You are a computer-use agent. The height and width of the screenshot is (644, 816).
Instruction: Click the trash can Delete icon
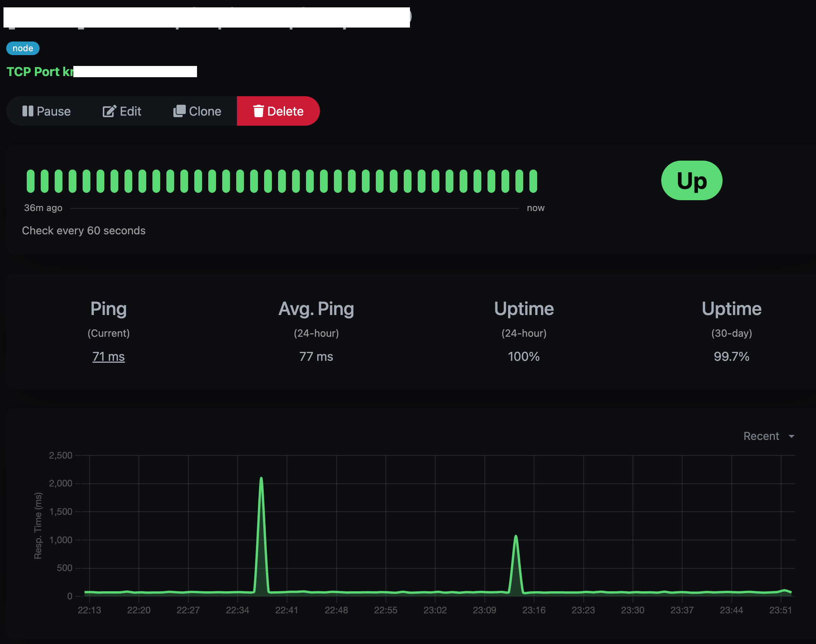click(258, 111)
